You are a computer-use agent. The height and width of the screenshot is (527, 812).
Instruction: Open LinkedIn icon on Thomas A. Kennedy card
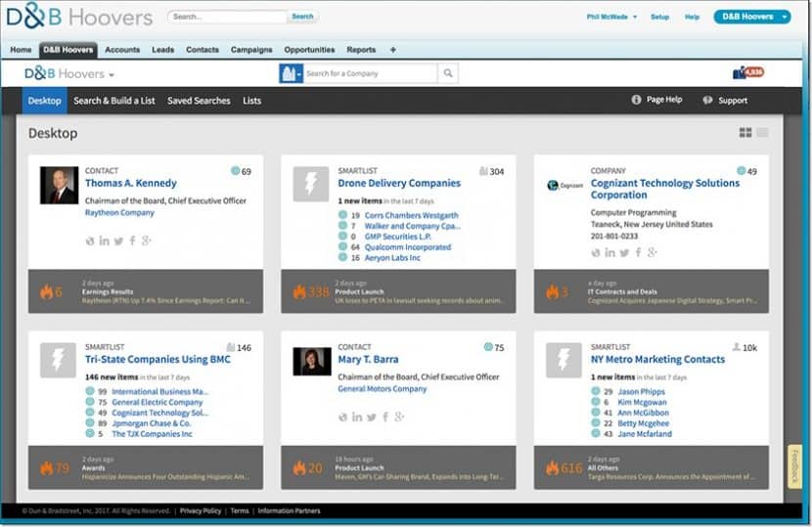pyautogui.click(x=104, y=241)
